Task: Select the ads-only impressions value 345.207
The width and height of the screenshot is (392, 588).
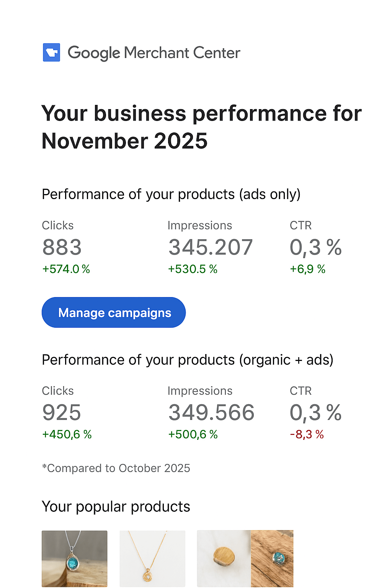Action: tap(211, 247)
